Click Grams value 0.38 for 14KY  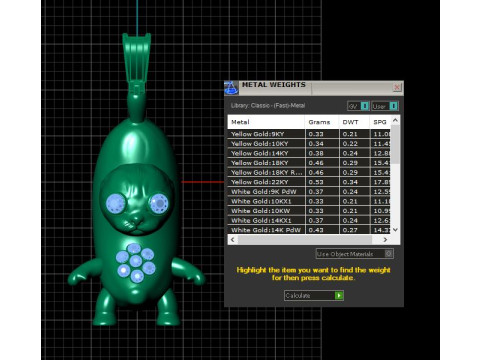point(316,153)
